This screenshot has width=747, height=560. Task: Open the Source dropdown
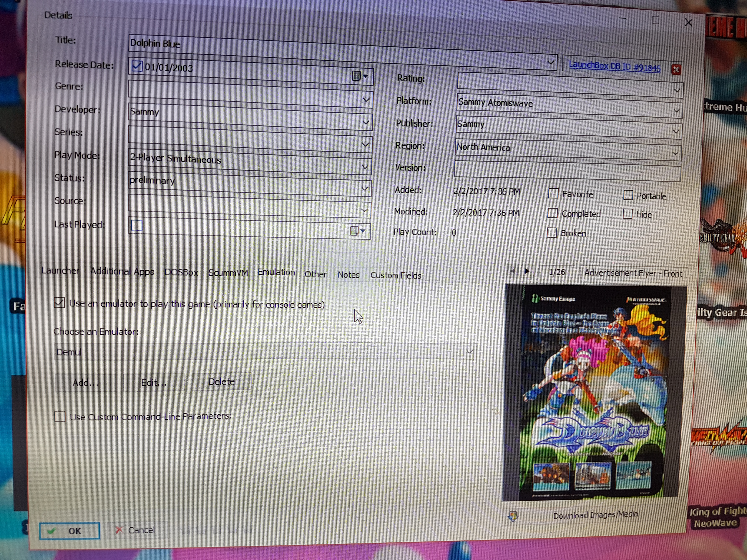(364, 211)
